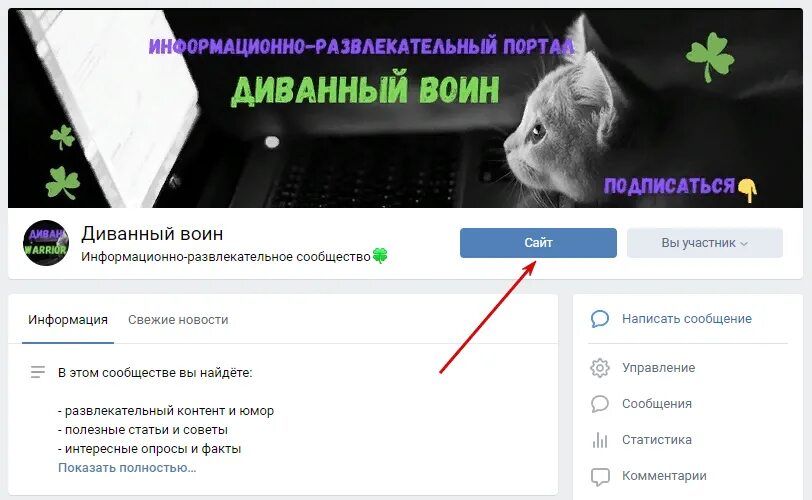This screenshot has height=500, width=812.
Task: Expand the Вы участник dropdown
Action: (705, 243)
